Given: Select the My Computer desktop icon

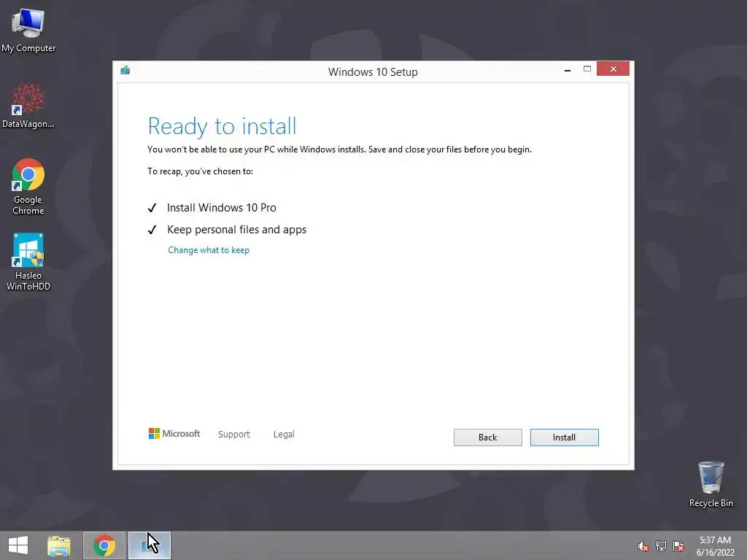Looking at the screenshot, I should click(28, 31).
